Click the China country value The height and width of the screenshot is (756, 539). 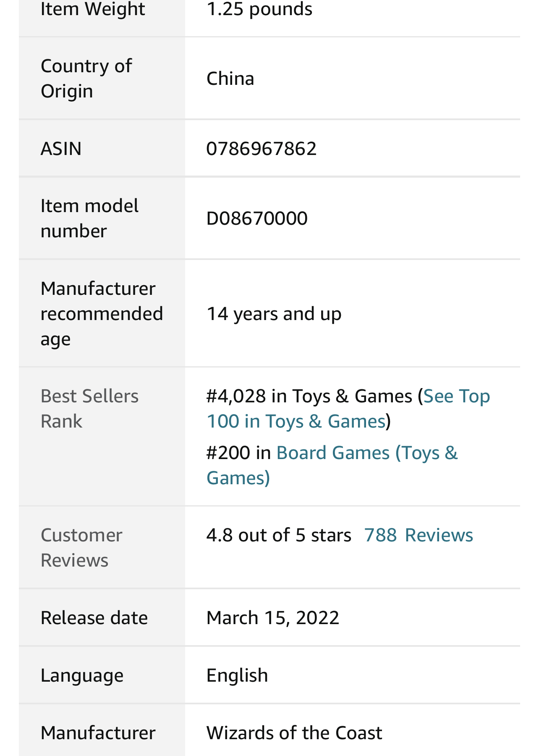coord(230,79)
